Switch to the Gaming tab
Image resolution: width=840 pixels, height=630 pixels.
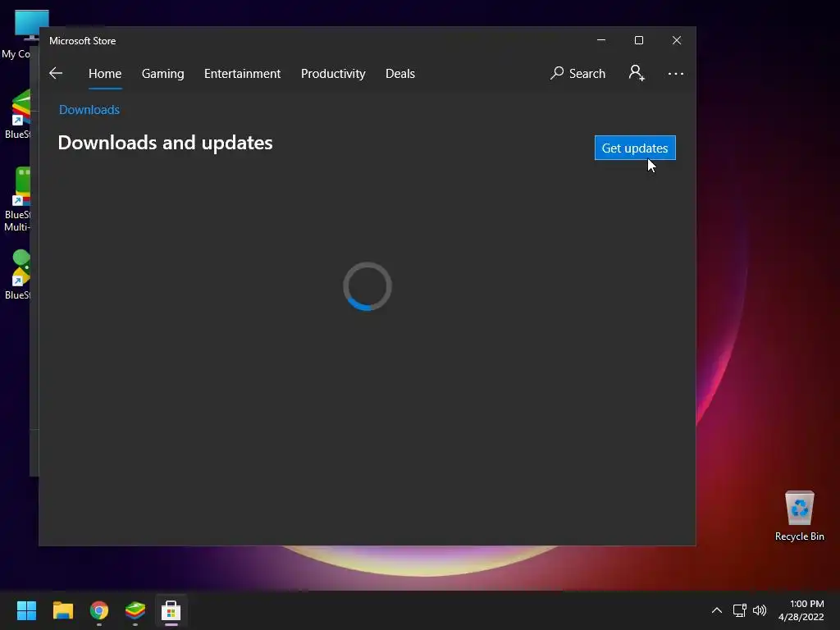[163, 73]
